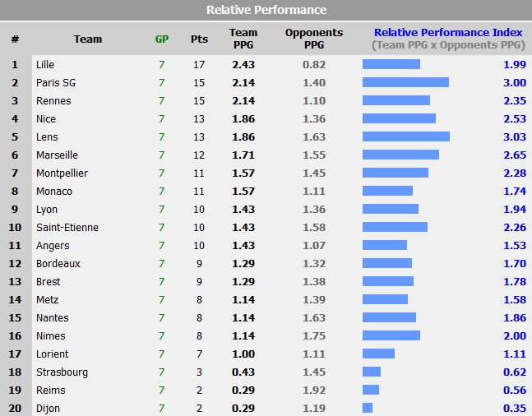Click the Strasbourg team name
532x416 pixels.
[62, 372]
